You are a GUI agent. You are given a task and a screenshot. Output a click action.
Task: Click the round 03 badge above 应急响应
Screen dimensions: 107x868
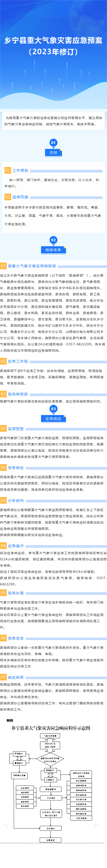coord(53,409)
